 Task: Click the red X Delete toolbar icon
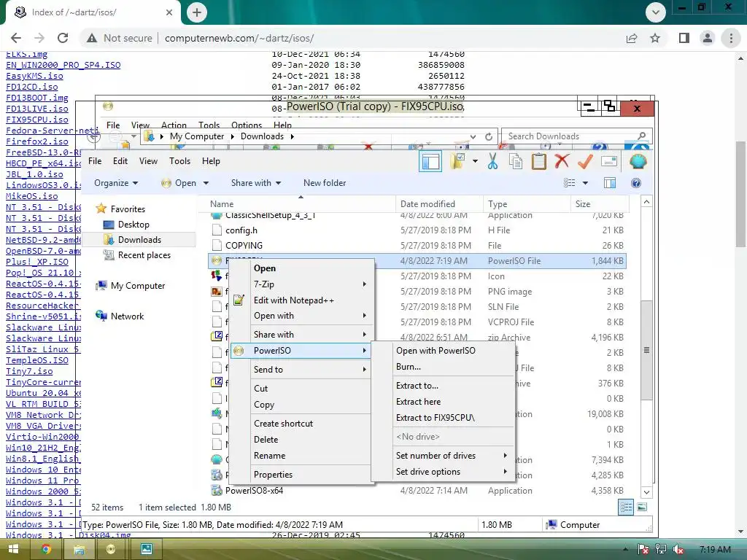tap(562, 161)
